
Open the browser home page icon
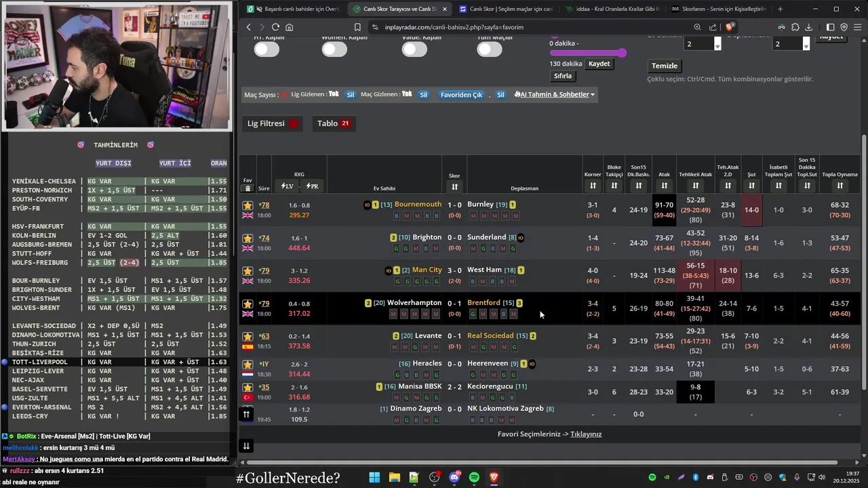click(289, 27)
